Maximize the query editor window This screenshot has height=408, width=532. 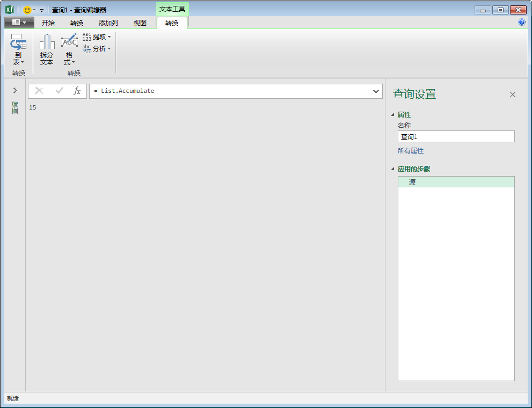[x=500, y=10]
